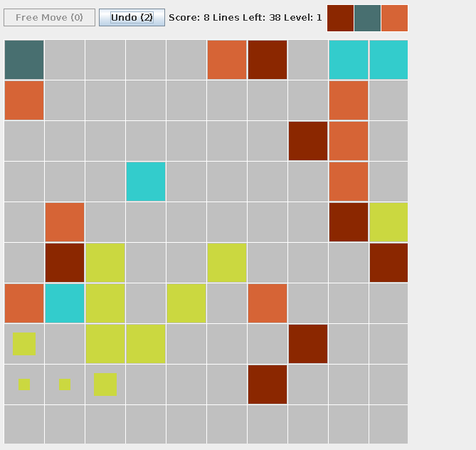Pick the brown block in the top row

[x=268, y=60]
